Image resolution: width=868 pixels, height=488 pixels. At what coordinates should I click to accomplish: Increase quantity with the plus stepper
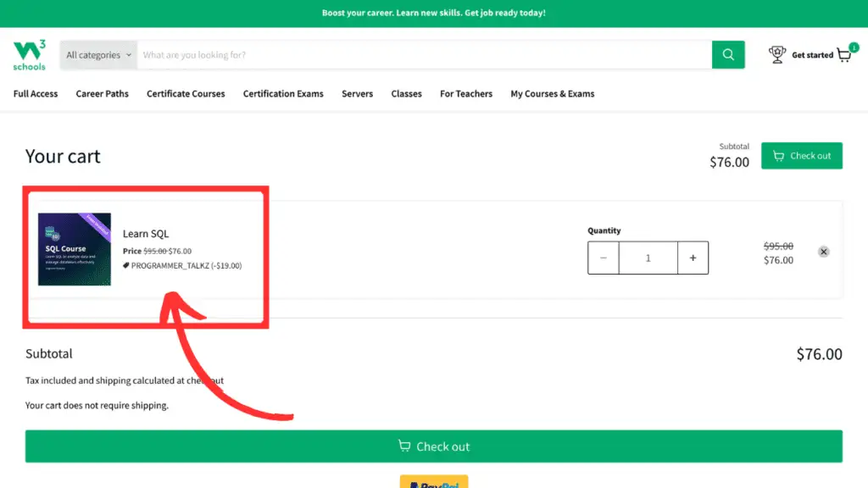click(693, 258)
